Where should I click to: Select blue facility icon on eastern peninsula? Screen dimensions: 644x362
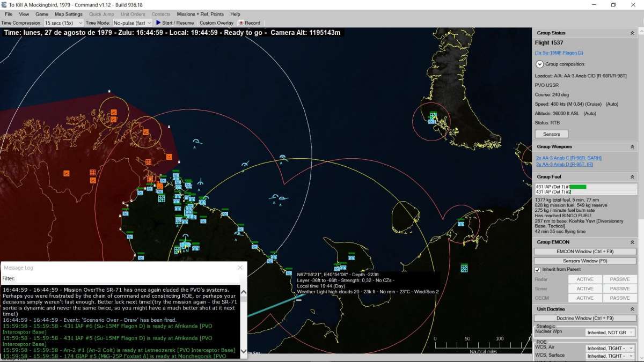[x=460, y=223]
